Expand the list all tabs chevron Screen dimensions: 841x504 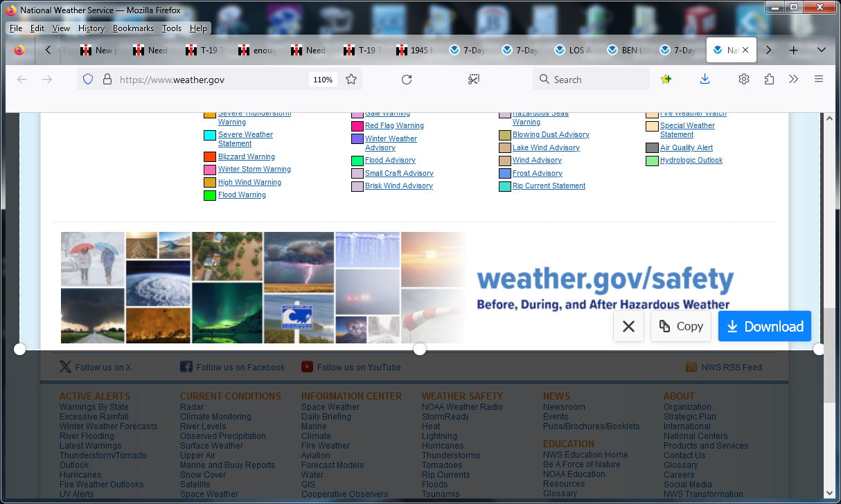pyautogui.click(x=822, y=50)
